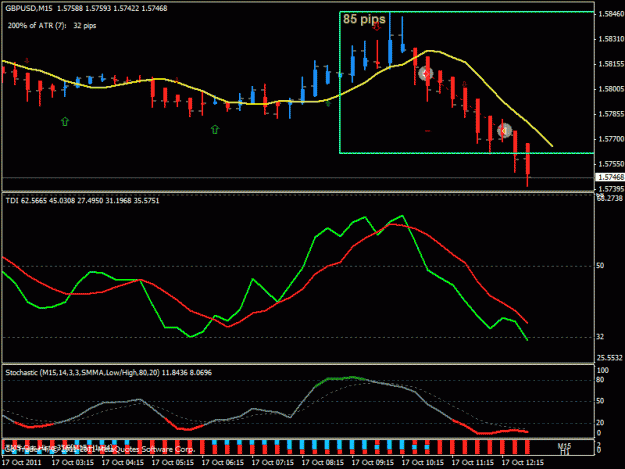Select the small green arrow near the 08:15 candle

point(328,104)
